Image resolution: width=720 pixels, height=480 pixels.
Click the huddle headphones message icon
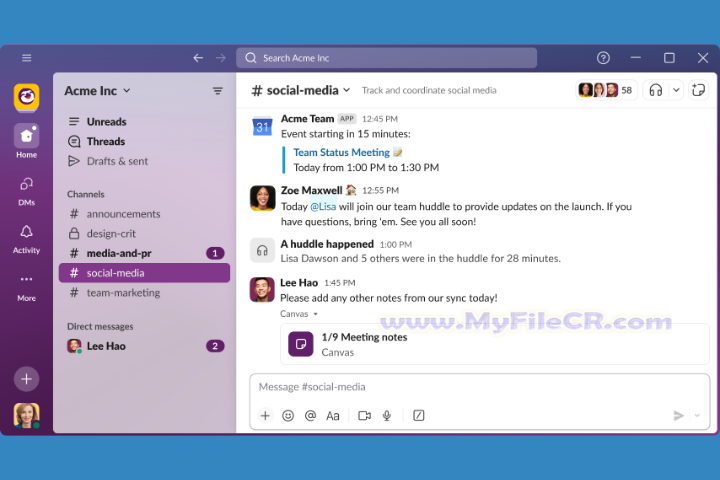pos(262,250)
